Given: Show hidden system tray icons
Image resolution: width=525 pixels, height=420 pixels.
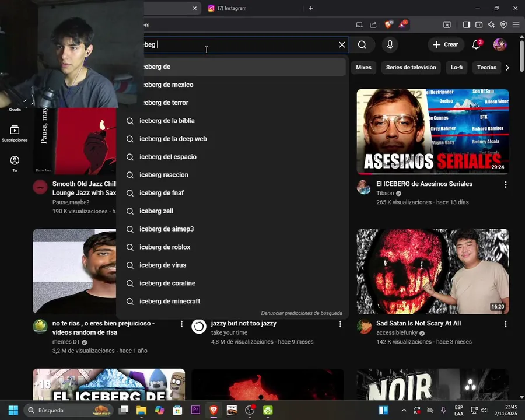Looking at the screenshot, I should point(404,410).
